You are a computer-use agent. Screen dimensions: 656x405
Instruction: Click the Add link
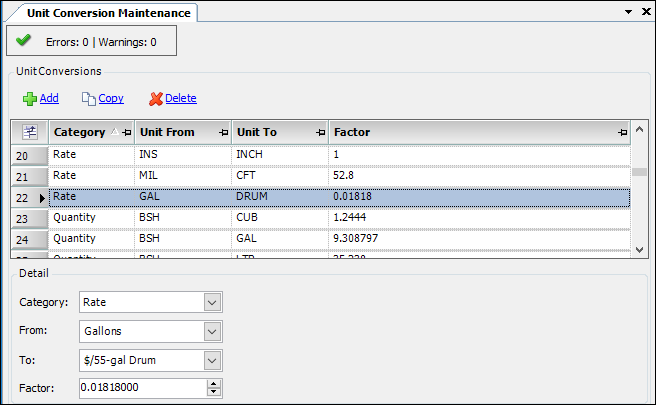click(x=49, y=98)
